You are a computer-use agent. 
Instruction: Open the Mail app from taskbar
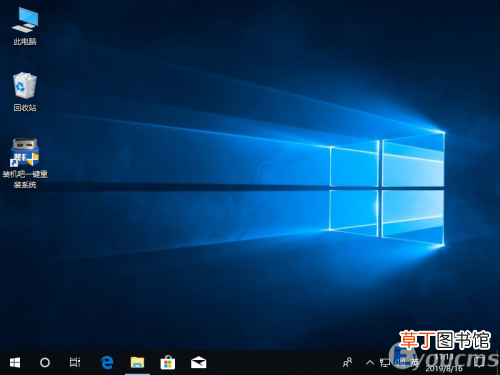(x=198, y=362)
